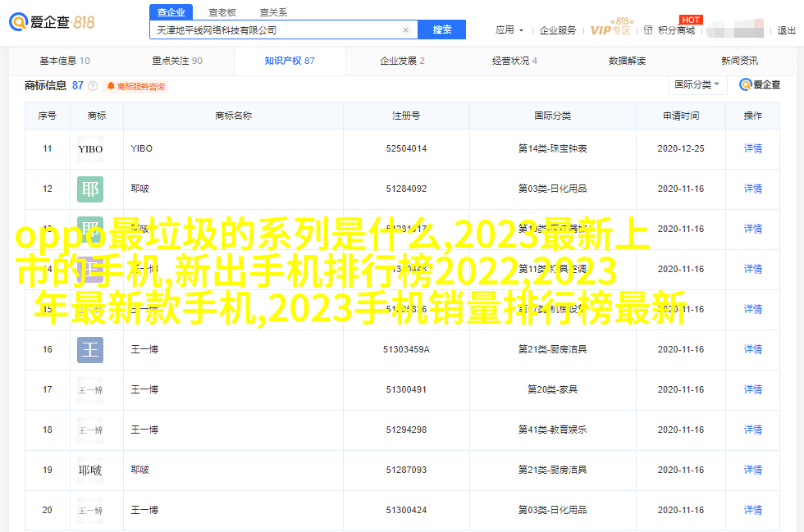Click the 申请时间 column header
The width and height of the screenshot is (804, 532).
681,116
